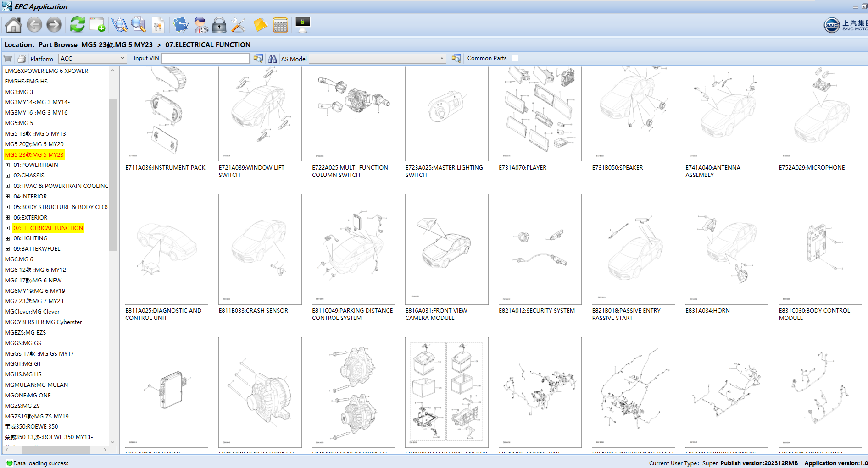Image resolution: width=868 pixels, height=468 pixels.
Task: Click the lock icon on the toolbar
Action: (x=219, y=25)
